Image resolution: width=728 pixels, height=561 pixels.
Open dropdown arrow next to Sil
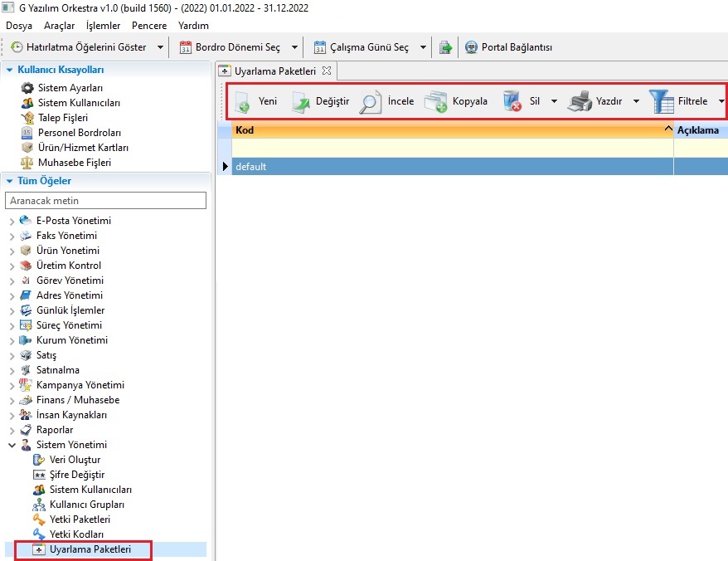(x=553, y=102)
